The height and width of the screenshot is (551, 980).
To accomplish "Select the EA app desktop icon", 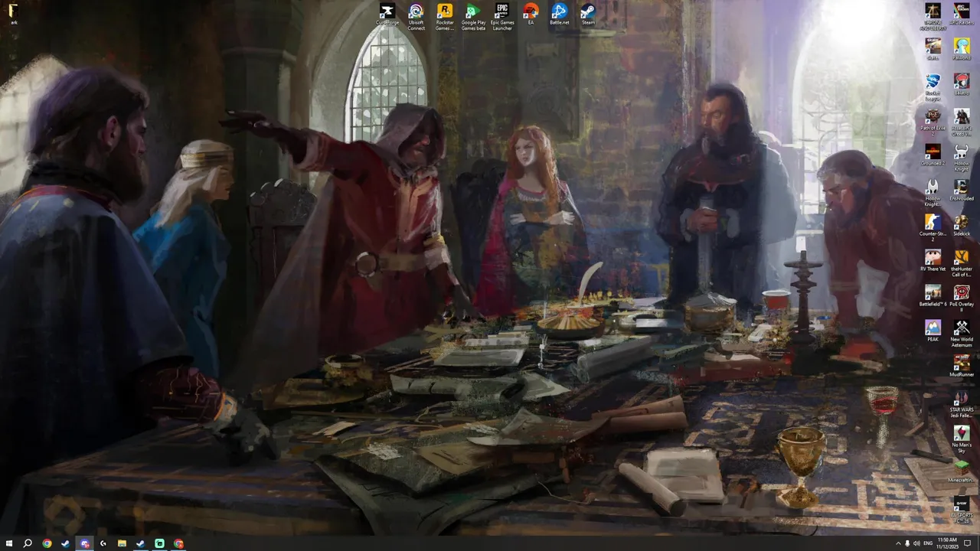I will pos(531,15).
